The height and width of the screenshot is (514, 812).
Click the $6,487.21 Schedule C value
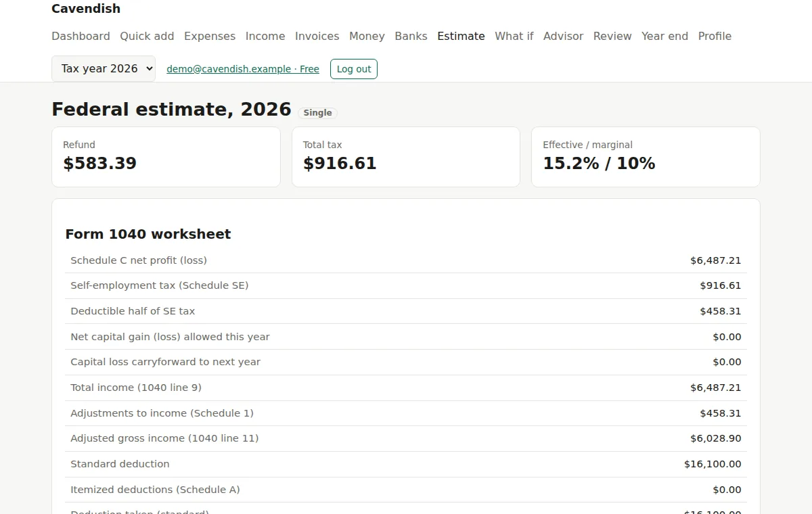pyautogui.click(x=716, y=260)
